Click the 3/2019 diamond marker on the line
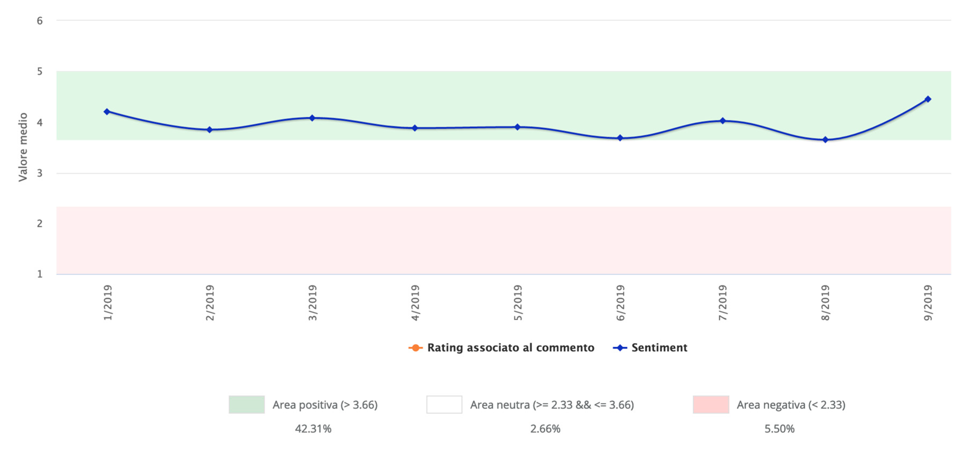Image resolution: width=980 pixels, height=451 pixels. tap(312, 118)
